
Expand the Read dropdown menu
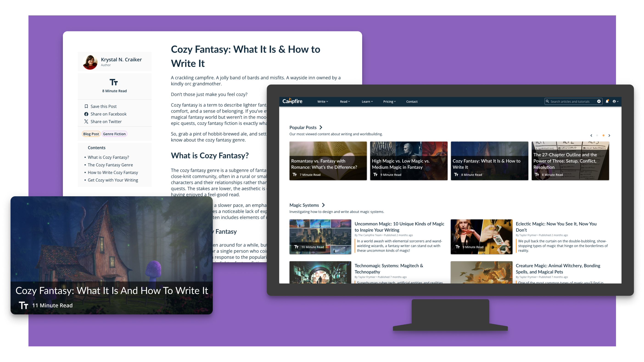click(344, 101)
